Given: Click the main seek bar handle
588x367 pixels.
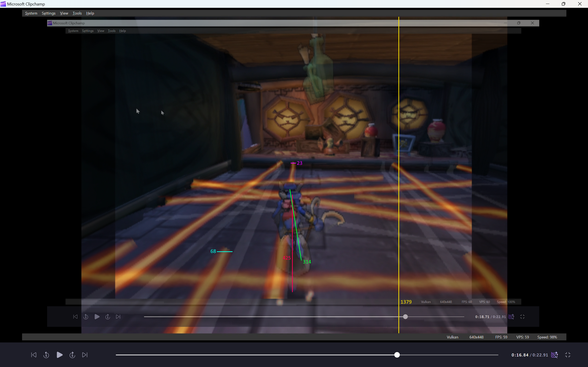Looking at the screenshot, I should (x=397, y=355).
